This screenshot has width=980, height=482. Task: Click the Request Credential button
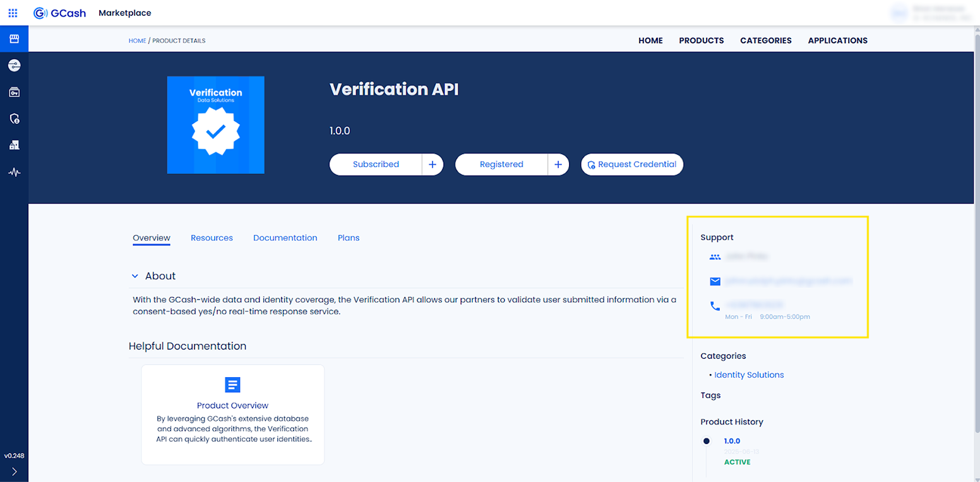(632, 164)
